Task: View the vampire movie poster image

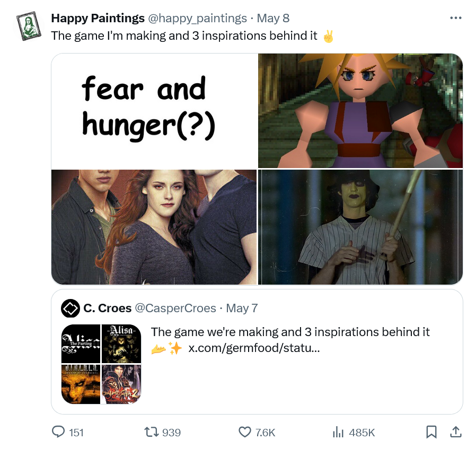Action: pos(154,226)
